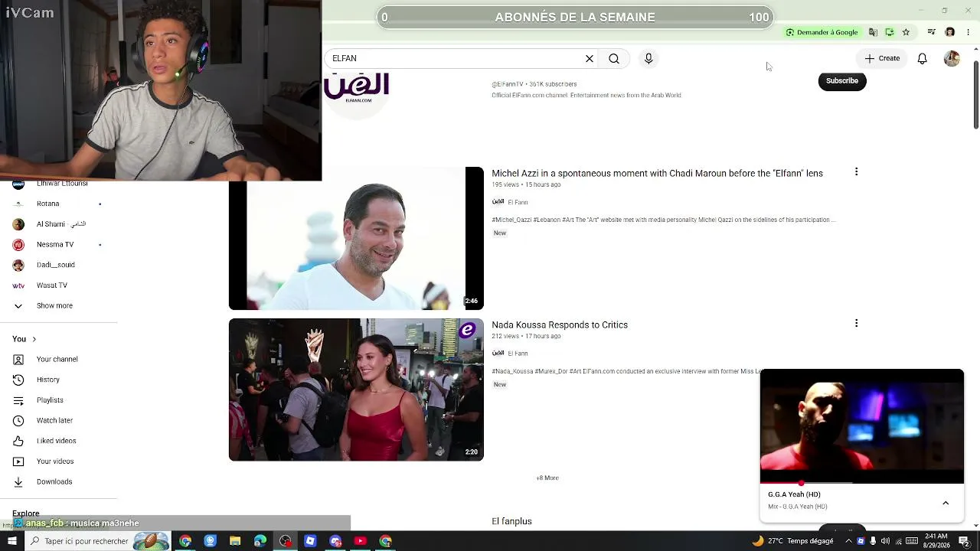This screenshot has width=980, height=551.
Task: Show hidden system tray icons
Action: pos(848,541)
